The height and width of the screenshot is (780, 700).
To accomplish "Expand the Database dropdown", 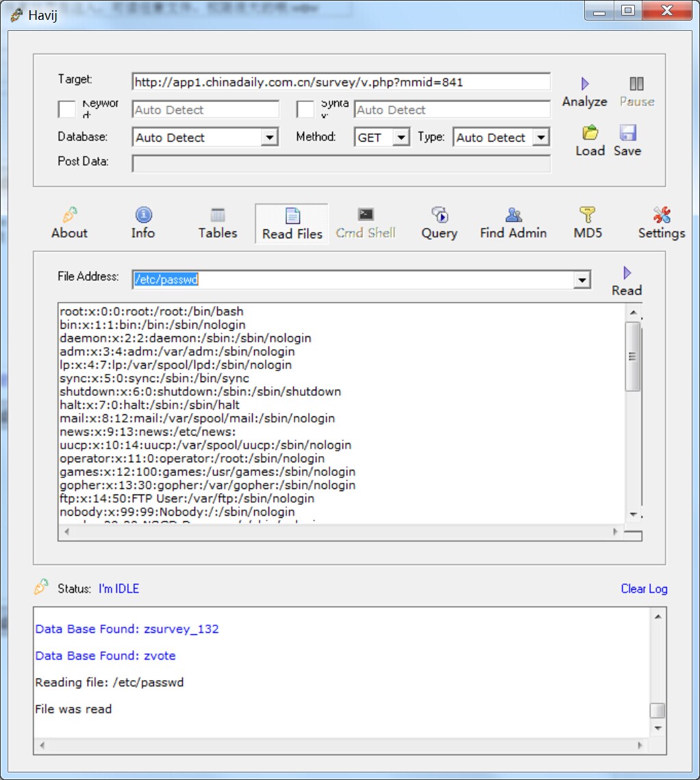I will (x=269, y=137).
